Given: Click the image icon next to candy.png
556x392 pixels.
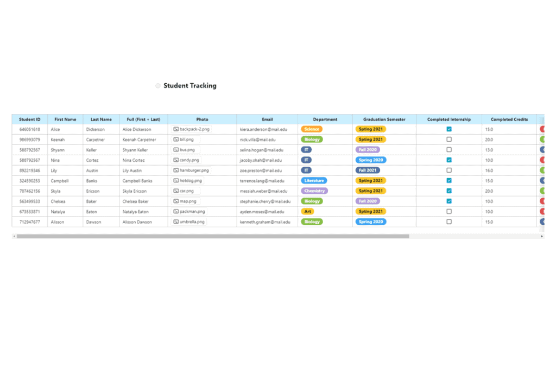Looking at the screenshot, I should (176, 160).
